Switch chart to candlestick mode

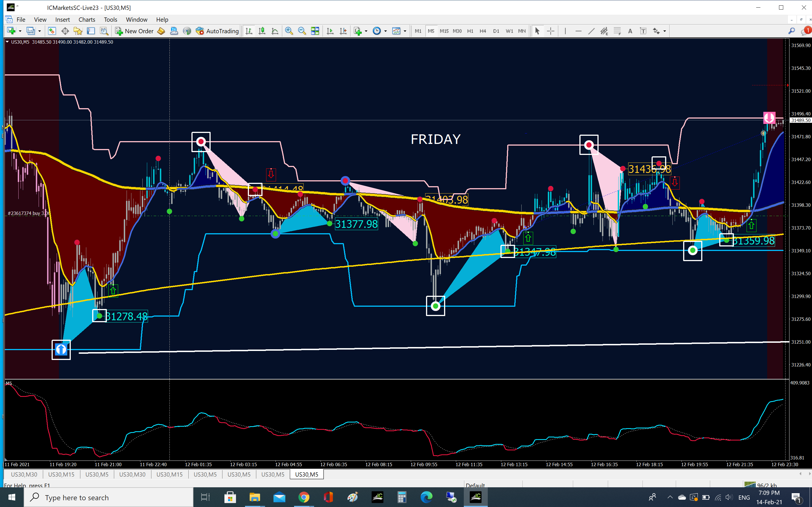(262, 31)
